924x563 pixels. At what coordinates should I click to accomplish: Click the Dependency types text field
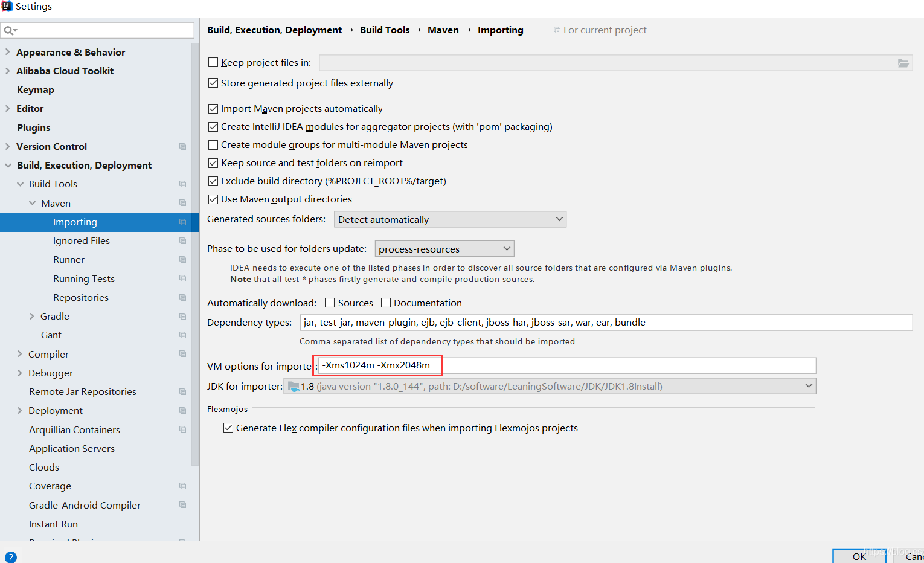coord(606,323)
